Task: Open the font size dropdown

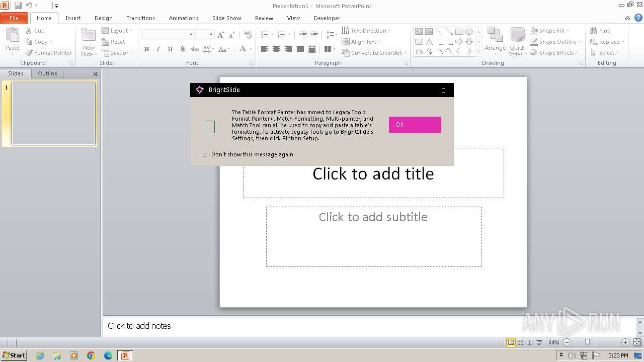Action: 211,35
